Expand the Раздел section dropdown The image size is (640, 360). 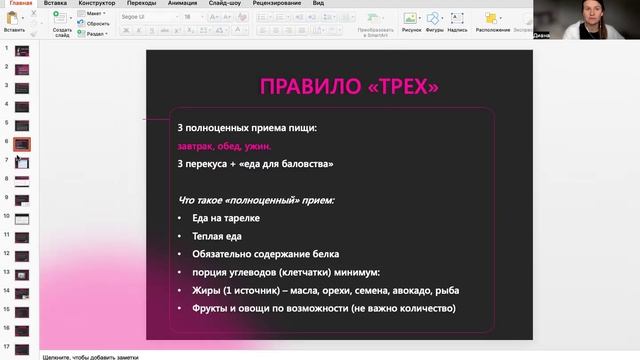(x=107, y=34)
